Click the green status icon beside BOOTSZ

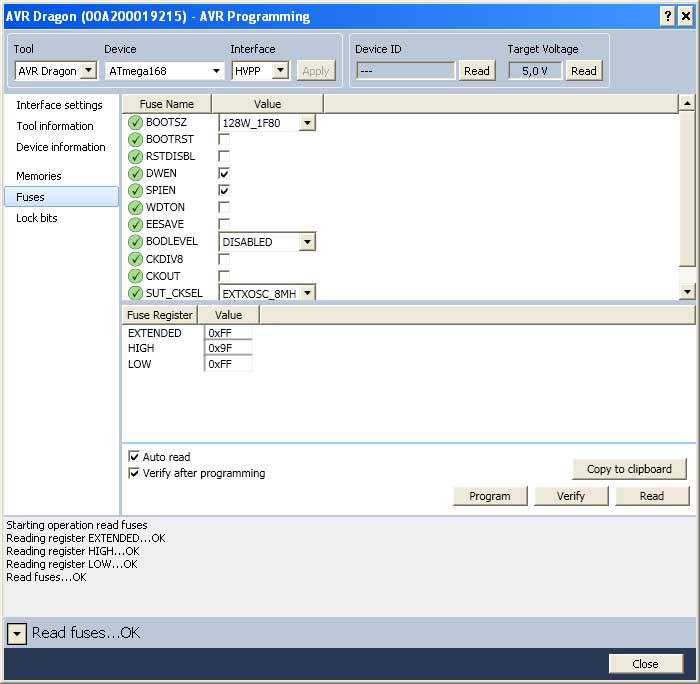[x=135, y=122]
